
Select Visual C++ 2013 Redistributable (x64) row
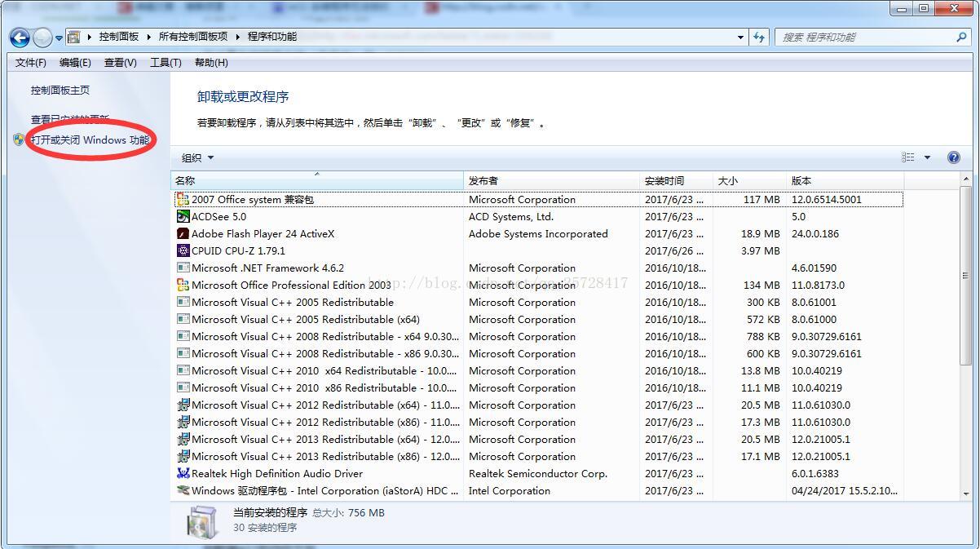click(538, 439)
